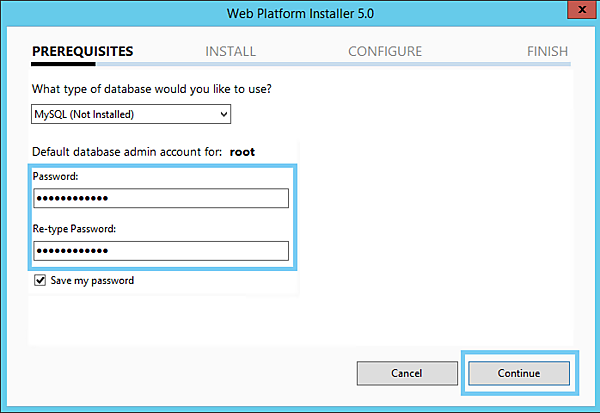The width and height of the screenshot is (600, 413).
Task: Select the INSTALL step heading
Action: (230, 51)
